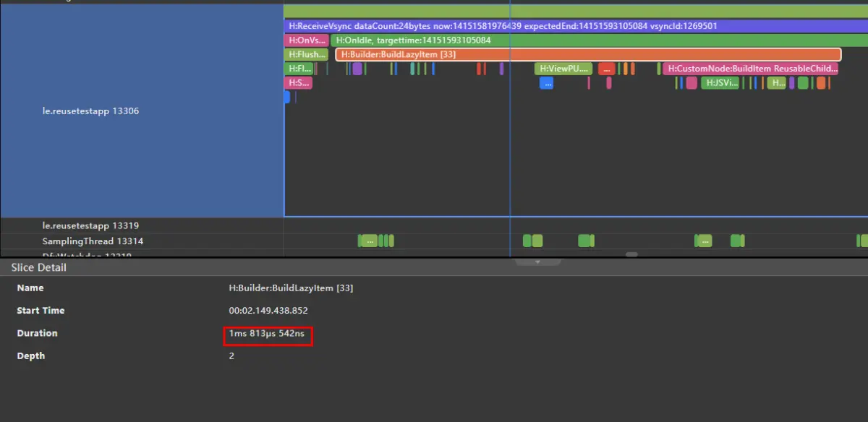Click the H:OnIdle targettime slice
The width and height of the screenshot is (868, 422).
pyautogui.click(x=599, y=40)
